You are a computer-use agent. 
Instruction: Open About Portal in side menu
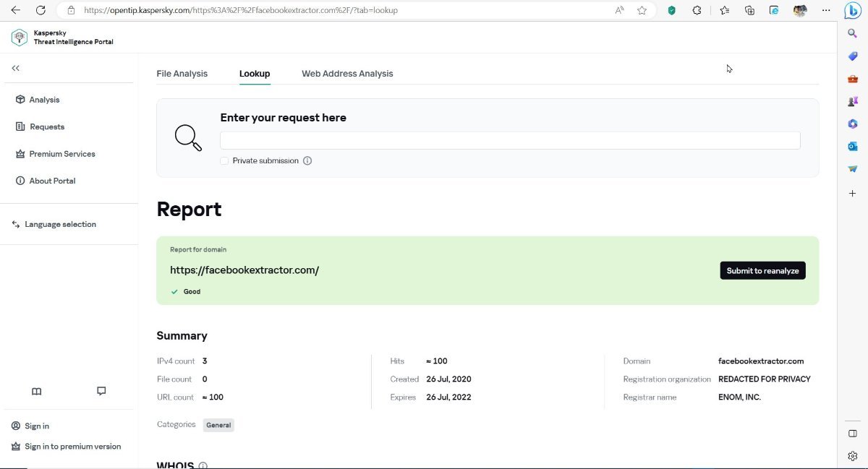(x=45, y=181)
